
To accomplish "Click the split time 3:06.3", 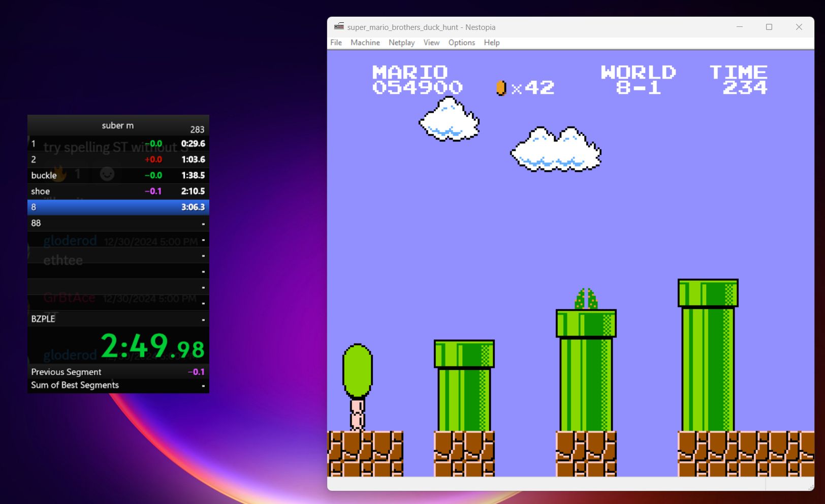I will coord(193,207).
